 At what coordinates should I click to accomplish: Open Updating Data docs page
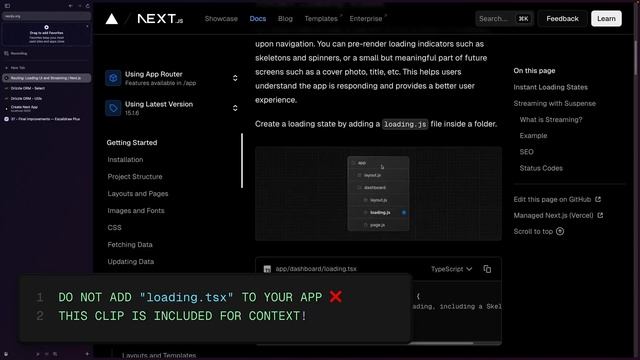[131, 262]
